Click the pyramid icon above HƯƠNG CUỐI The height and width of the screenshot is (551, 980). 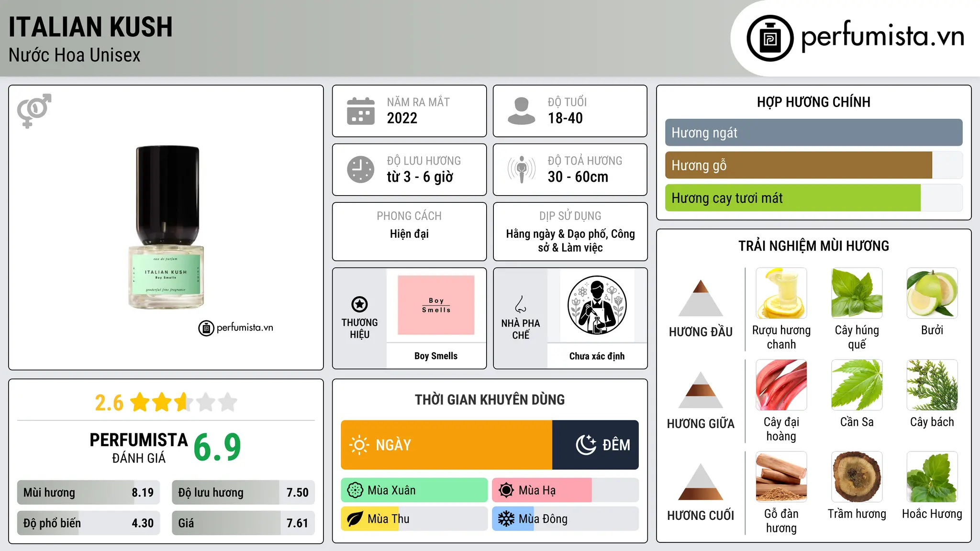coord(701,482)
